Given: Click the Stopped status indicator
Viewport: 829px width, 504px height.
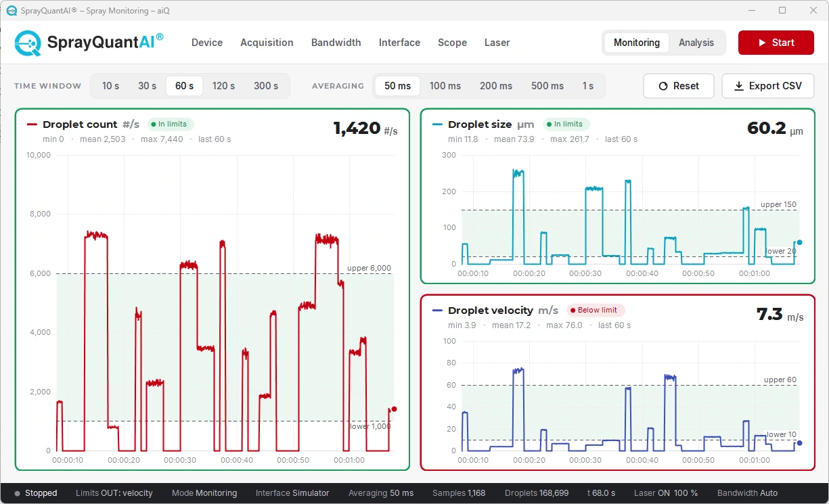Looking at the screenshot, I should tap(36, 493).
